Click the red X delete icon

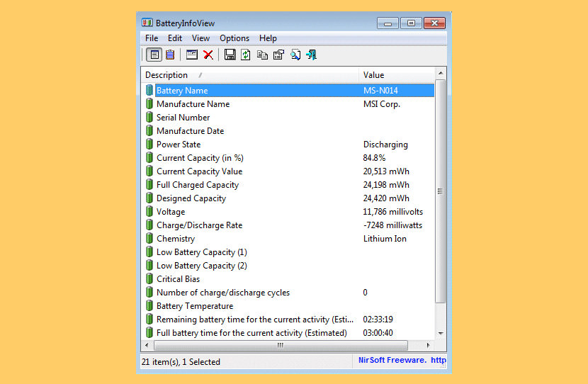(208, 55)
